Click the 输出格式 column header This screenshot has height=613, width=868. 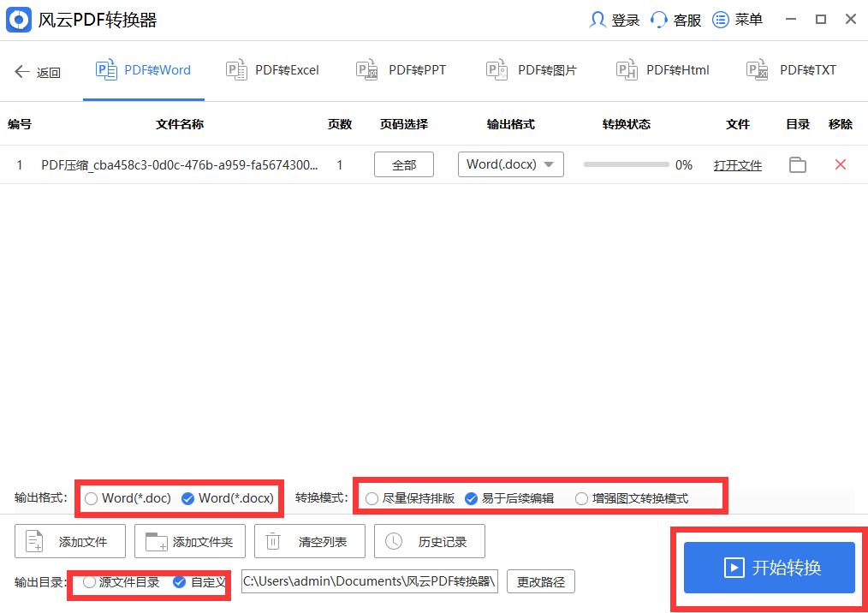pos(510,124)
